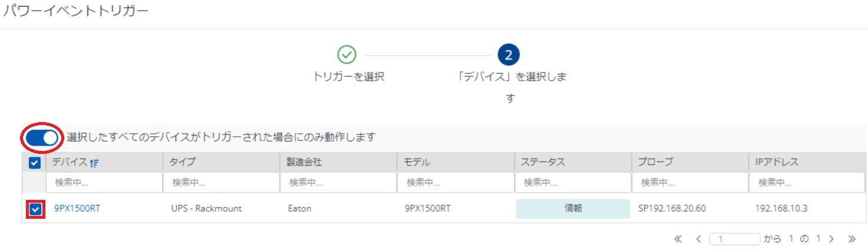The height and width of the screenshot is (250, 868).
Task: Open the 9PX1500RT device link
Action: point(77,208)
